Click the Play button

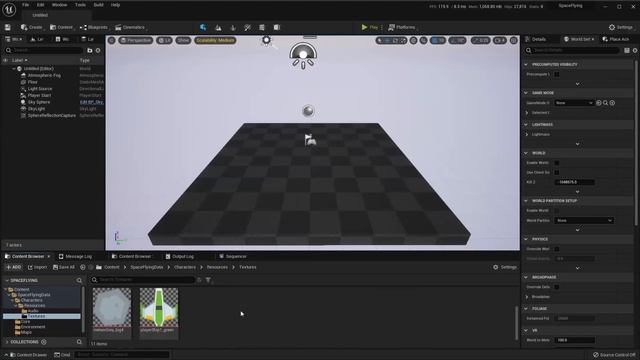tap(369, 27)
